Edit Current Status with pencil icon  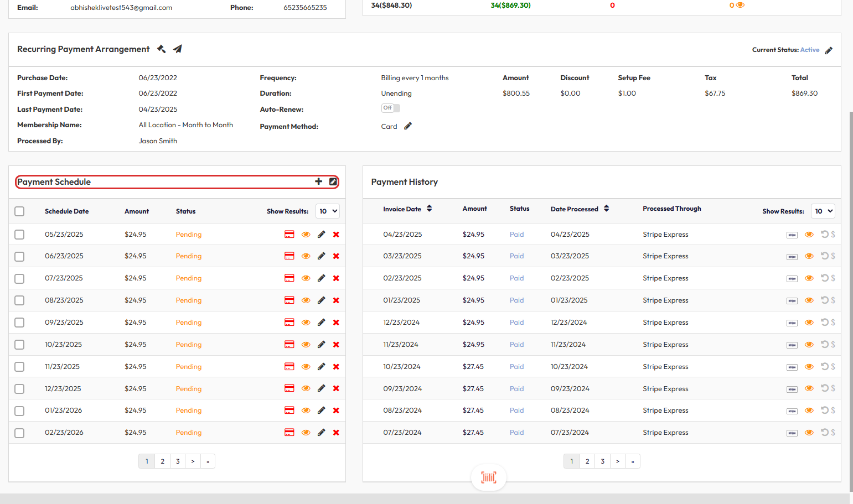(829, 50)
